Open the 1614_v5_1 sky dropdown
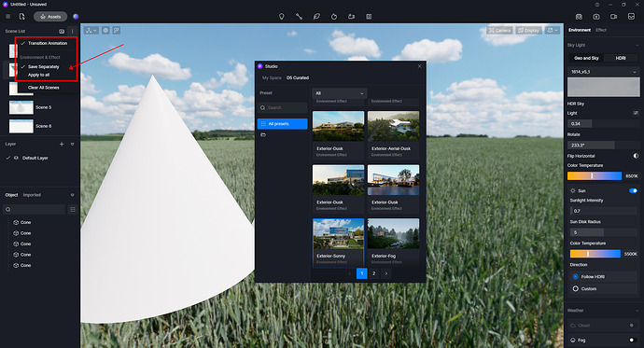644x348 pixels. click(603, 72)
